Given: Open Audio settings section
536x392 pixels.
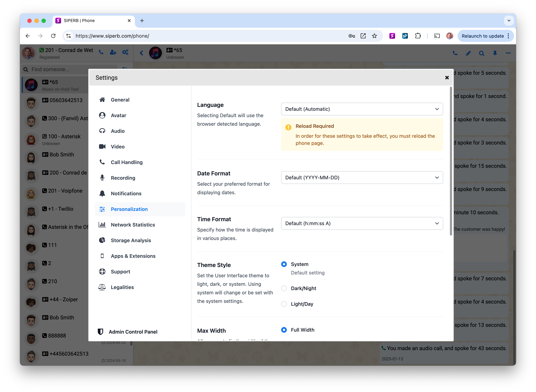Looking at the screenshot, I should pos(140,131).
